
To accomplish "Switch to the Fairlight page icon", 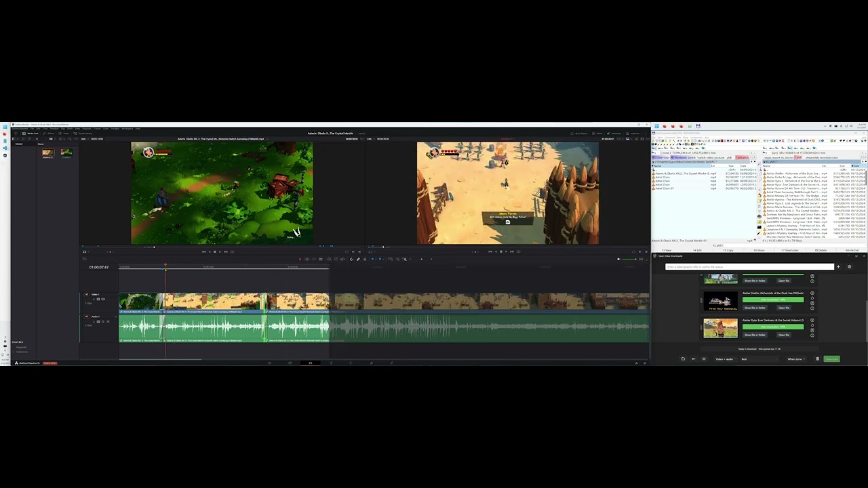I will point(371,363).
